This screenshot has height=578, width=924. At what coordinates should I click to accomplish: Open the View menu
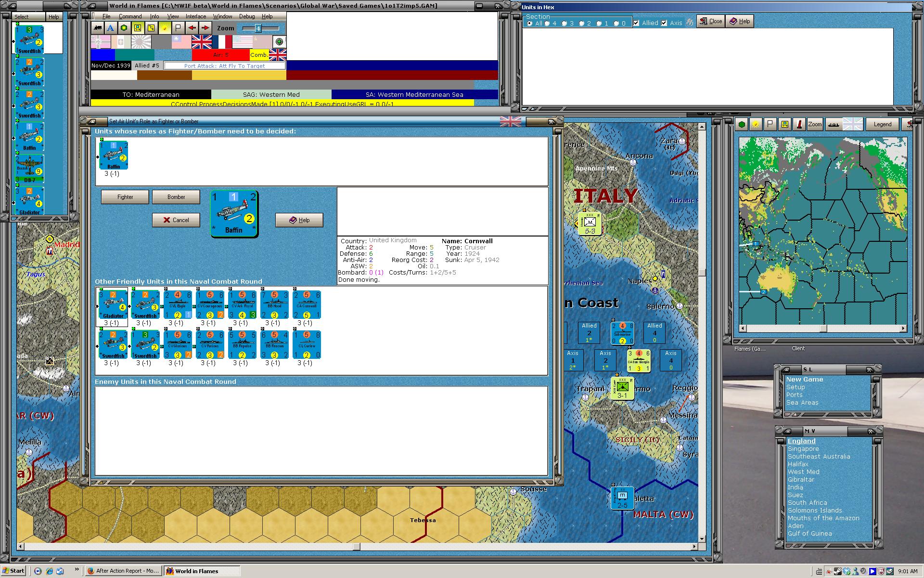point(173,16)
